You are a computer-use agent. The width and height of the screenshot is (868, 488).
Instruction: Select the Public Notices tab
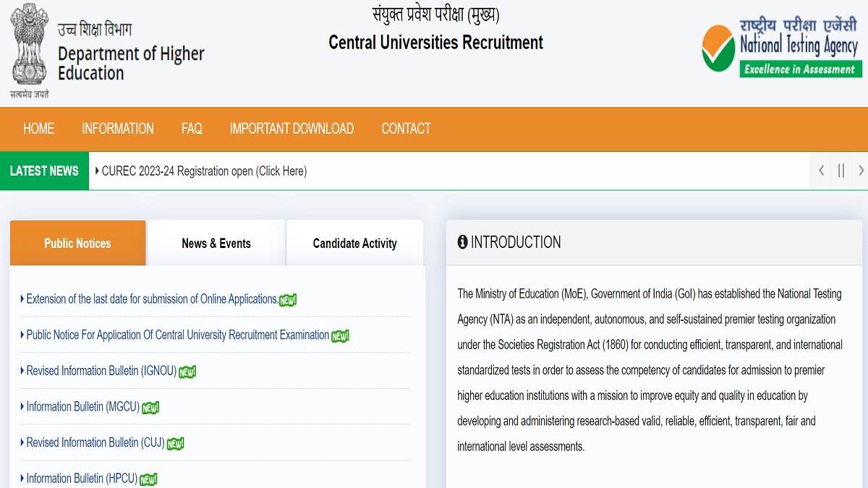pyautogui.click(x=77, y=244)
